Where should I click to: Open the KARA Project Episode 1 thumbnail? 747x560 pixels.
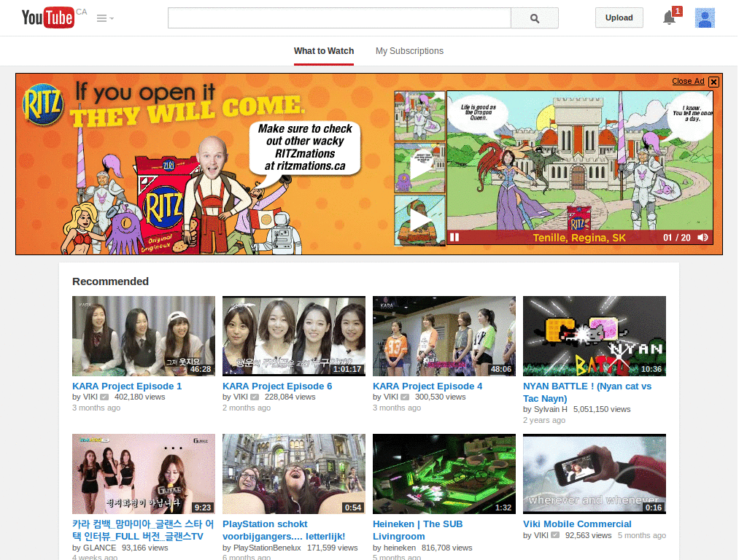click(x=144, y=336)
